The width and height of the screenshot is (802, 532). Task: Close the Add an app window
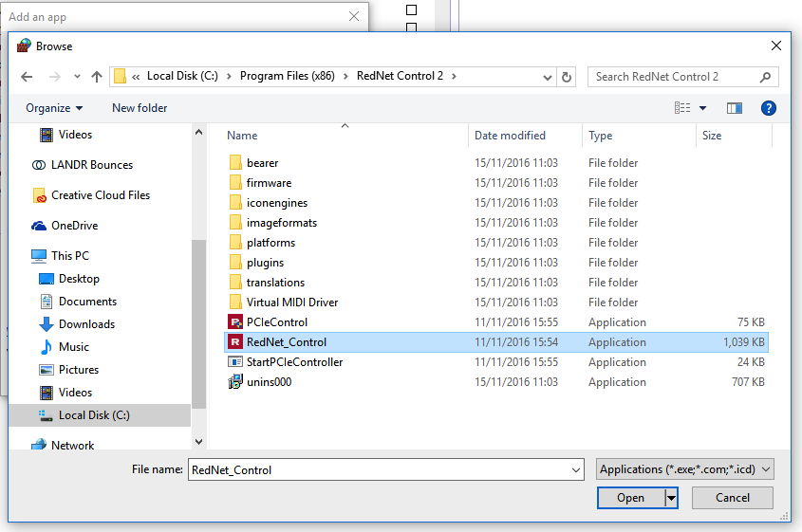pos(353,16)
